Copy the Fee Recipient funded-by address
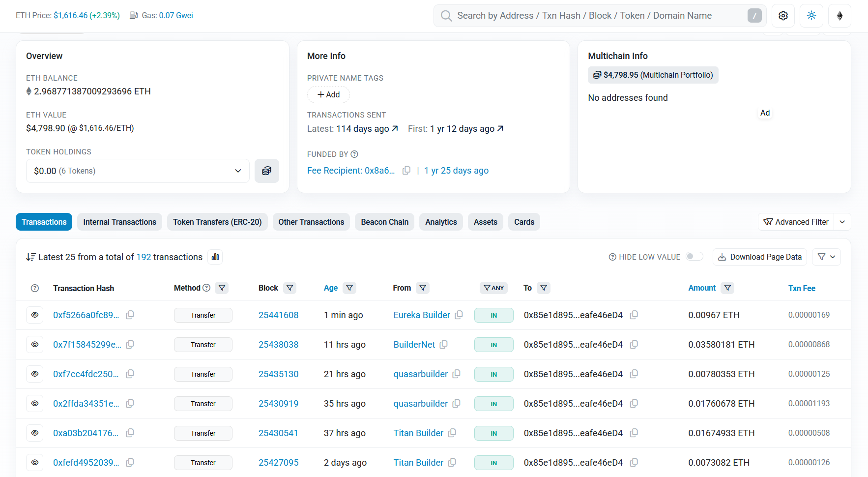This screenshot has height=477, width=868. coord(406,171)
